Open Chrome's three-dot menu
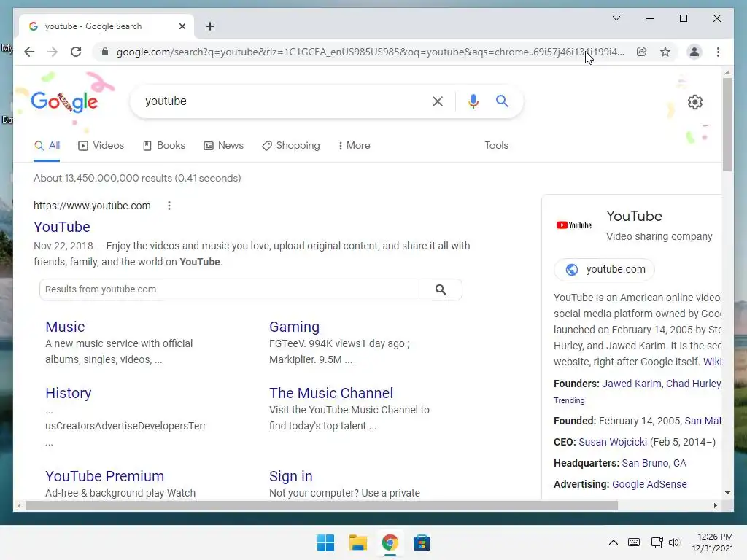 (718, 52)
